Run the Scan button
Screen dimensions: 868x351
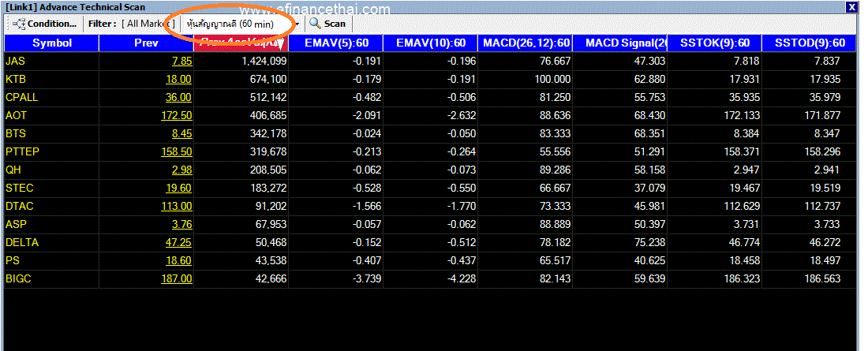pos(327,24)
